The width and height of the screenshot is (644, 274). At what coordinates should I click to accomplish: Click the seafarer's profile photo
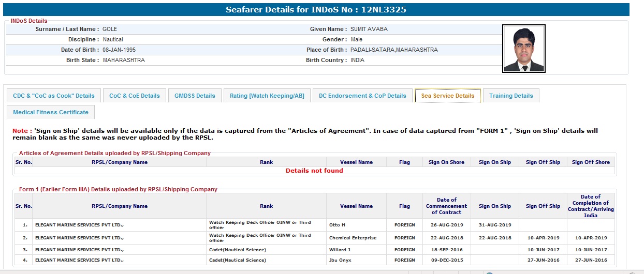(523, 49)
